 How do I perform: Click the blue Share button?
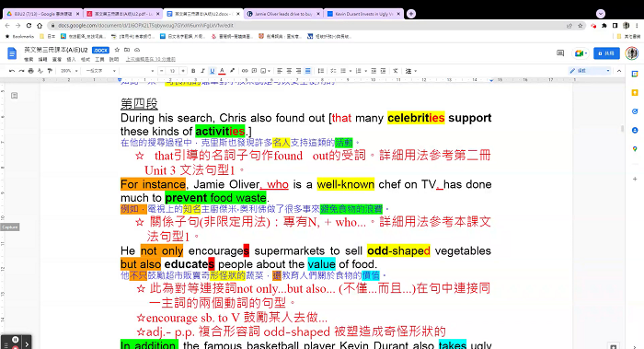point(606,53)
